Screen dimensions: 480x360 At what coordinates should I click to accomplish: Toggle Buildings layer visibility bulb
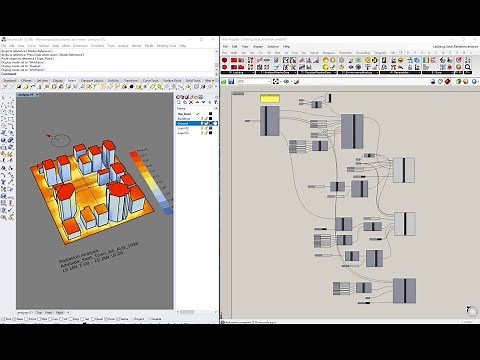point(202,119)
